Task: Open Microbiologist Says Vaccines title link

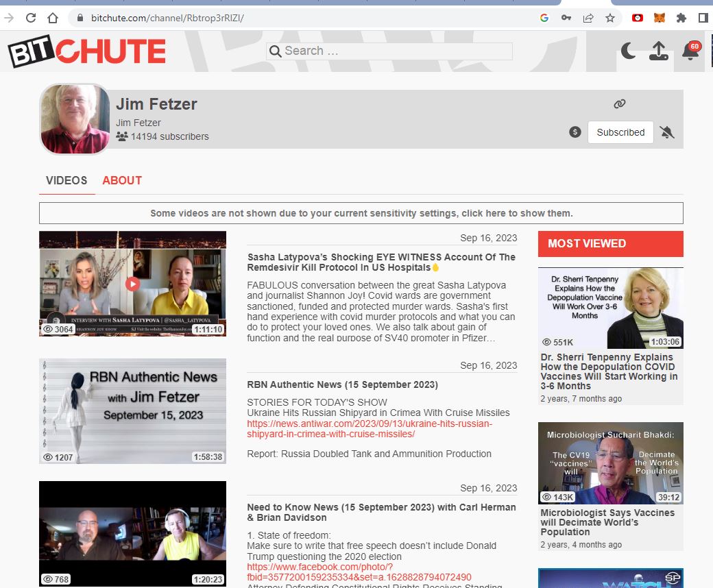Action: pos(607,522)
